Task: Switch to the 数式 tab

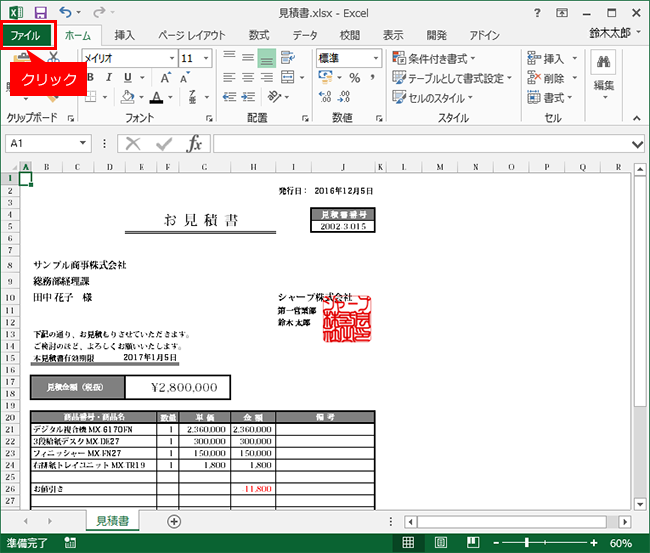Action: pyautogui.click(x=259, y=35)
